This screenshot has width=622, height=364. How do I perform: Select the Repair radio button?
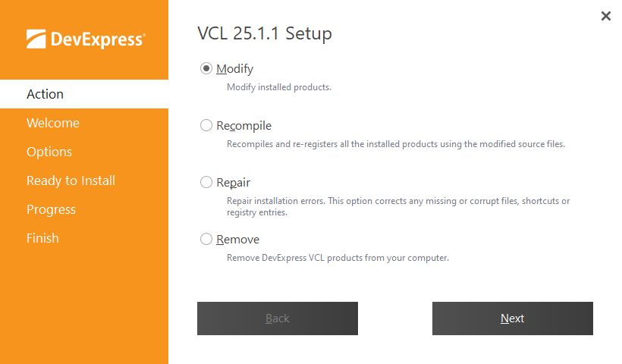tap(206, 182)
